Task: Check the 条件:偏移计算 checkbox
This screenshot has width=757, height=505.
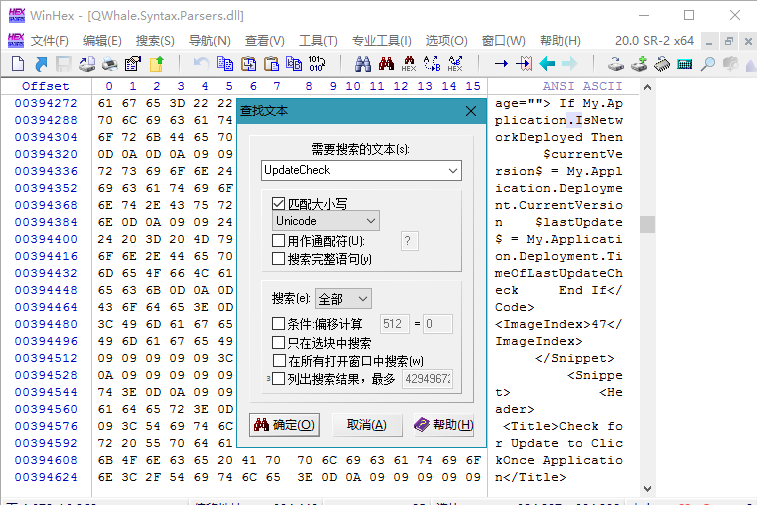Action: click(x=278, y=323)
